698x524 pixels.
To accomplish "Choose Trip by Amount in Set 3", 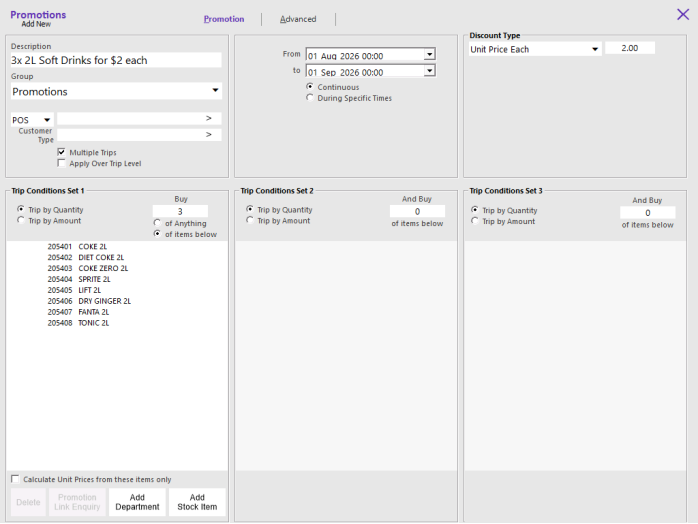I will pyautogui.click(x=475, y=221).
